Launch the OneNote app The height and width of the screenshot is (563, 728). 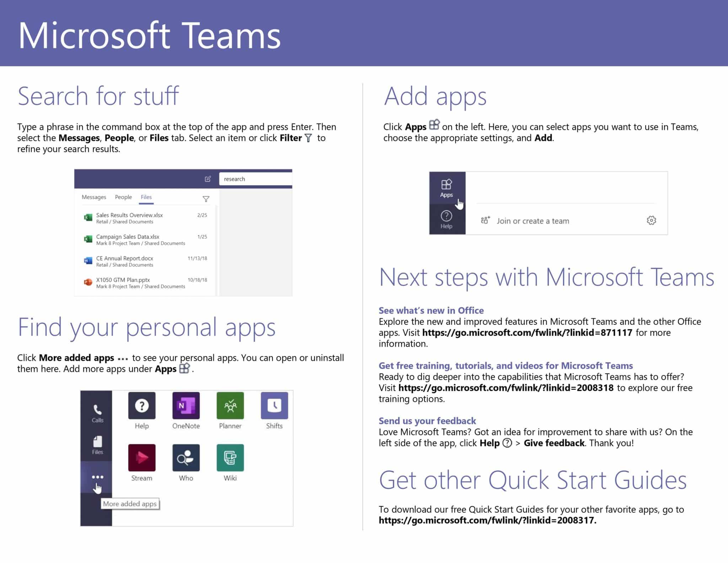pos(186,407)
